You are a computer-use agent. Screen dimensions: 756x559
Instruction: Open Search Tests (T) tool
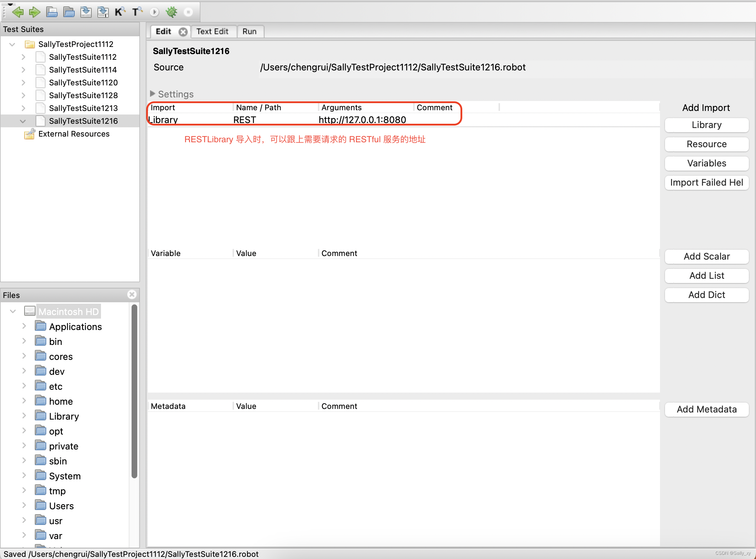137,12
